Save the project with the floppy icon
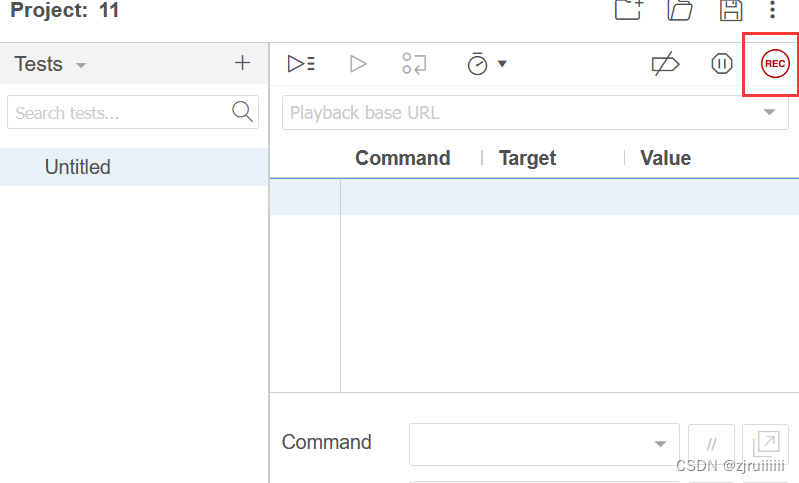The height and width of the screenshot is (483, 799). click(x=731, y=10)
